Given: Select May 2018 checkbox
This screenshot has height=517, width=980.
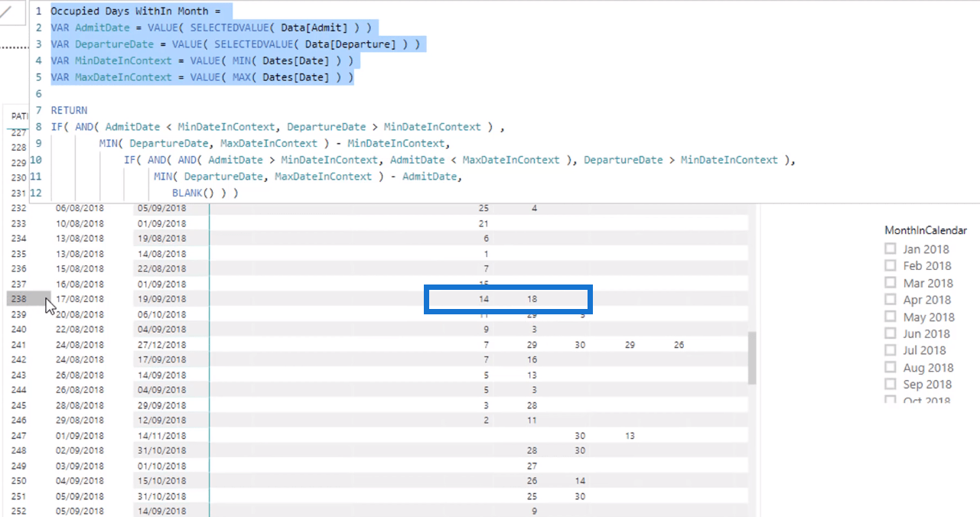Looking at the screenshot, I should pyautogui.click(x=890, y=317).
